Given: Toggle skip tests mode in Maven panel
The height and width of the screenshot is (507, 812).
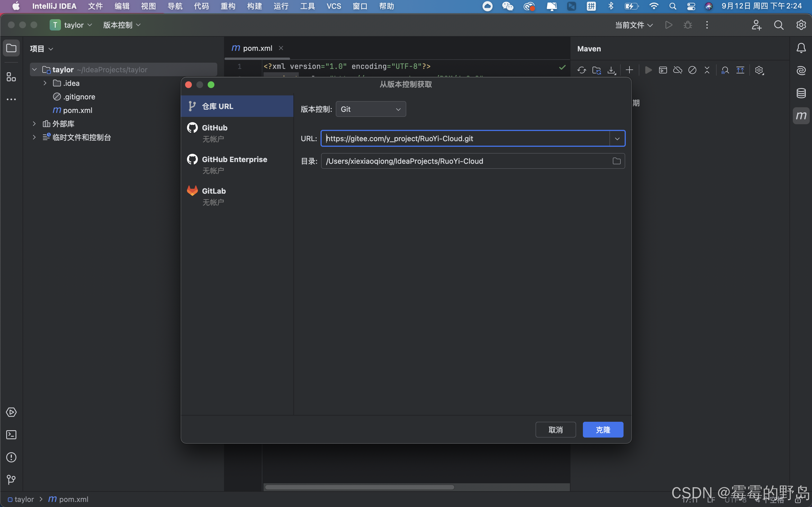Looking at the screenshot, I should pos(692,70).
